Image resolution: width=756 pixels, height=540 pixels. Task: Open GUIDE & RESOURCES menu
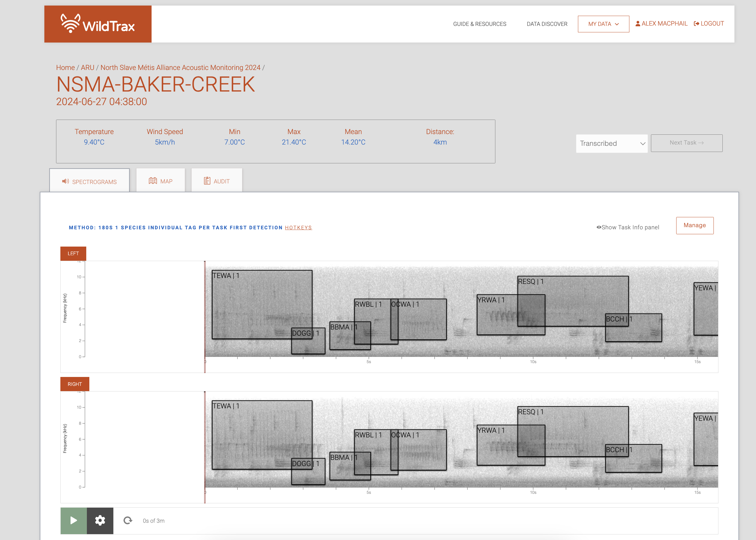point(480,24)
